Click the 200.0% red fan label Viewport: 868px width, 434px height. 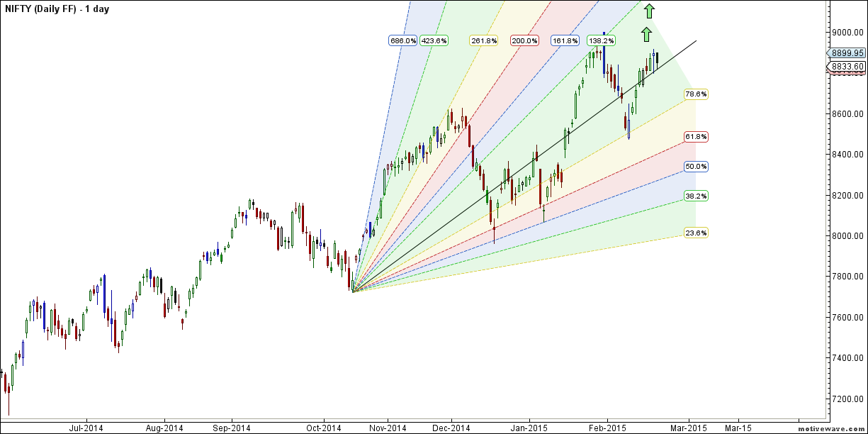point(524,41)
